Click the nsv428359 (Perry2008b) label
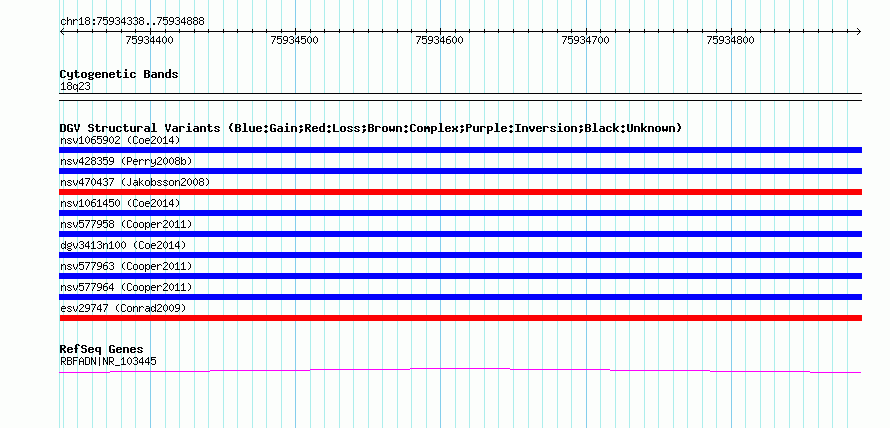 (126, 161)
